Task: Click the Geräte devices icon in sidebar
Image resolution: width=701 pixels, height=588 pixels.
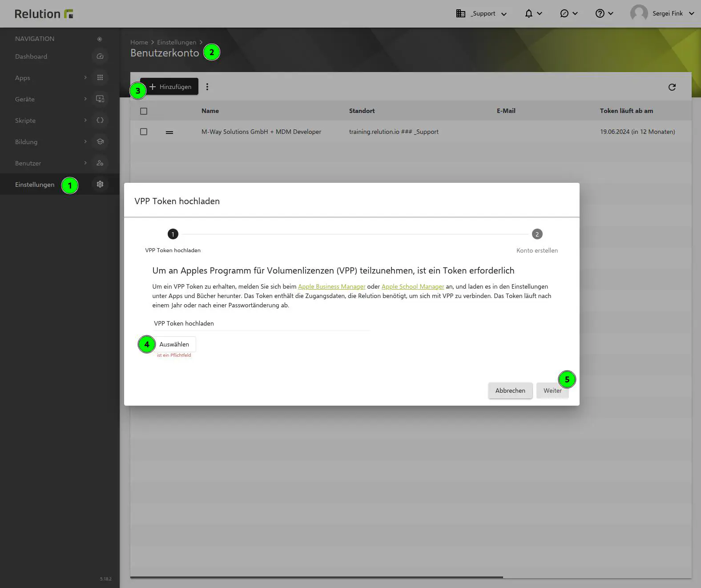Action: (x=100, y=99)
